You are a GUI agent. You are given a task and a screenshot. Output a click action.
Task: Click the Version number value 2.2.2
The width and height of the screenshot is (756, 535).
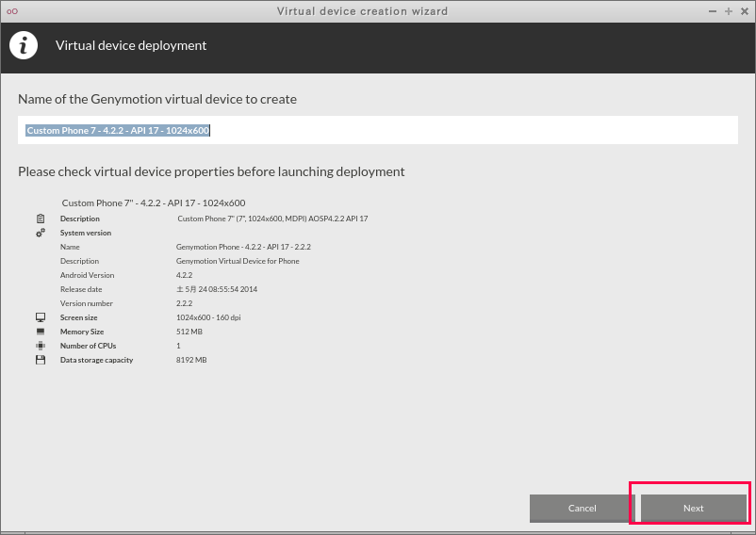pyautogui.click(x=184, y=303)
